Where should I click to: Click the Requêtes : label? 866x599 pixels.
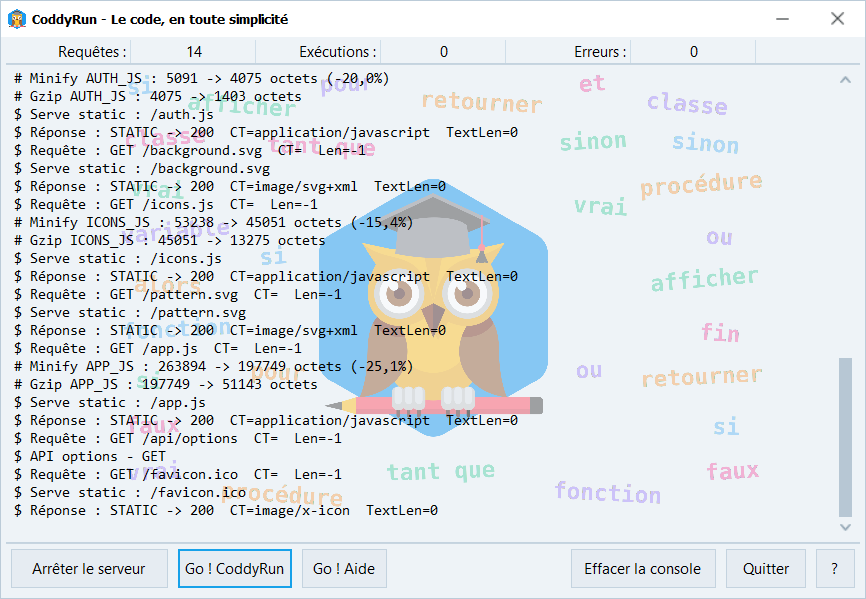(x=92, y=52)
